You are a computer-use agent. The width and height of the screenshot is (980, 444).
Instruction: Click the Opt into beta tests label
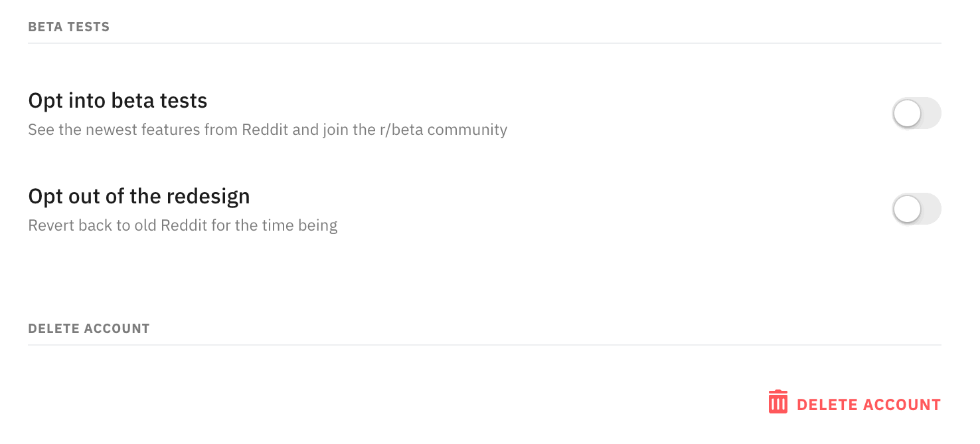tap(118, 100)
